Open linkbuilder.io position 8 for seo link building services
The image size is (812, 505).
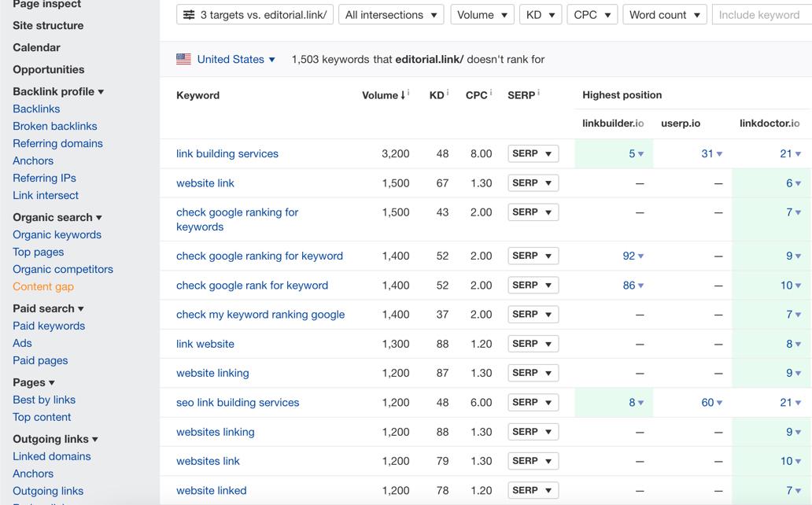(636, 403)
